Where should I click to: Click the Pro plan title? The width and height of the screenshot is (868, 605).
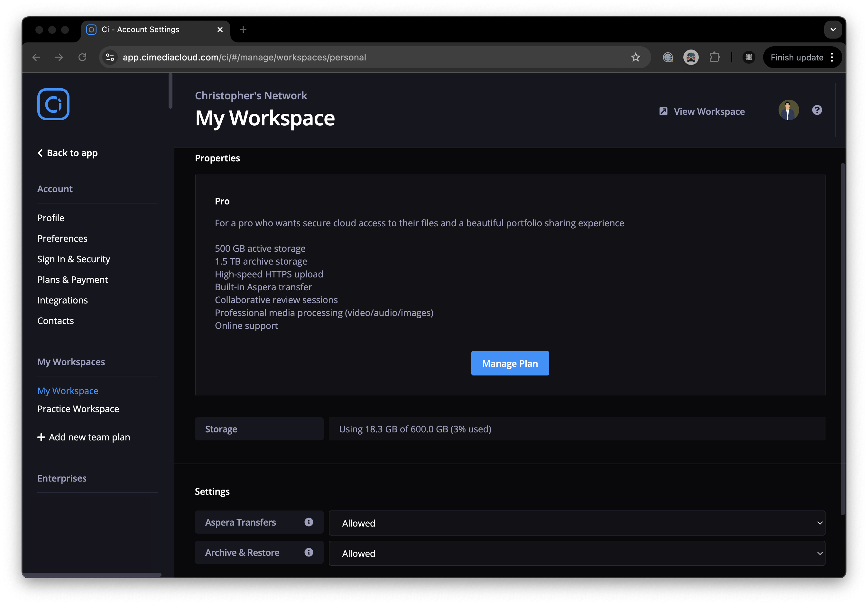coord(222,201)
